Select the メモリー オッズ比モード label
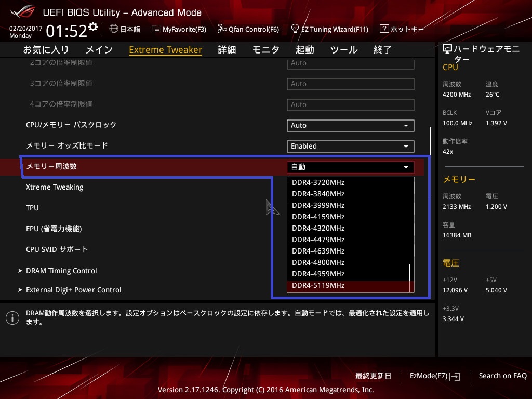This screenshot has width=532, height=399. 67,145
